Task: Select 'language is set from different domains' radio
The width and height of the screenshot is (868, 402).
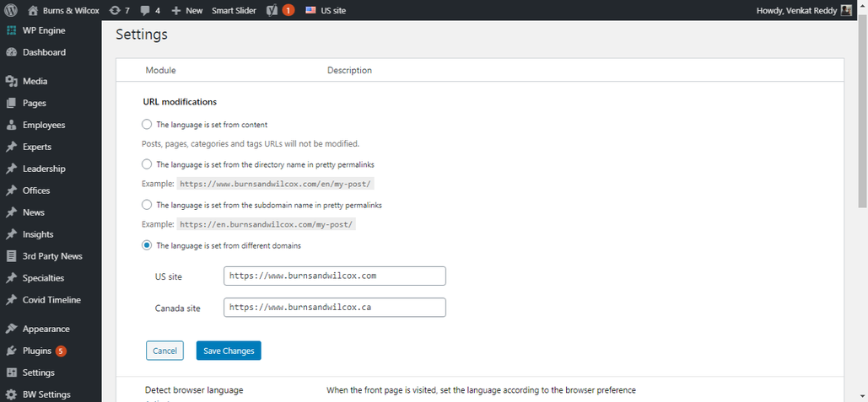Action: tap(147, 245)
